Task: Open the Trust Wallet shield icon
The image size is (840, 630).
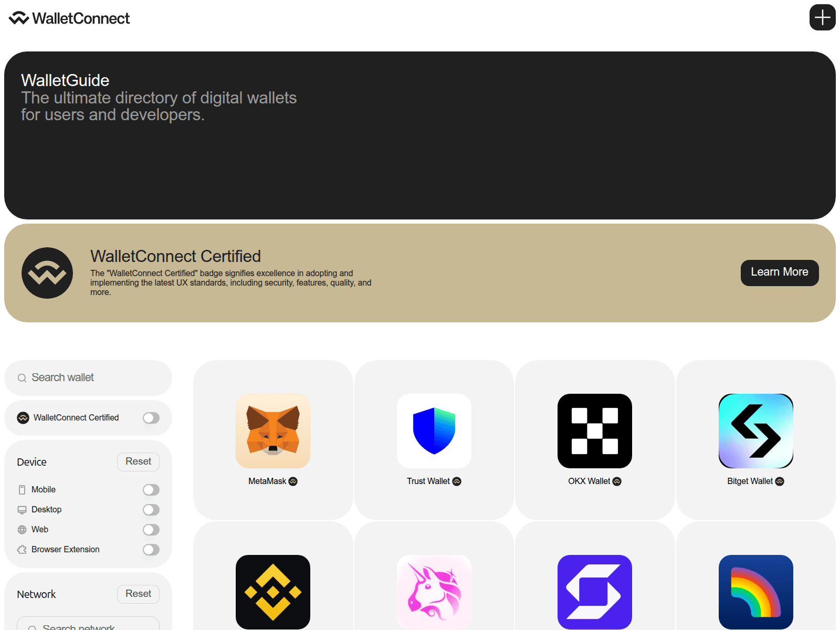Action: tap(434, 431)
